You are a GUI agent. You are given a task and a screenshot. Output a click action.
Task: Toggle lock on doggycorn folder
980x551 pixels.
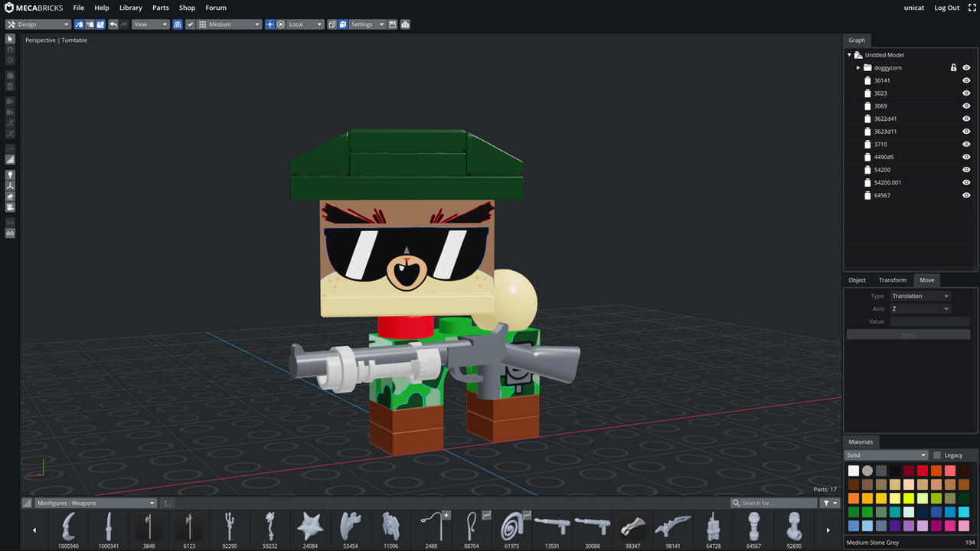953,67
